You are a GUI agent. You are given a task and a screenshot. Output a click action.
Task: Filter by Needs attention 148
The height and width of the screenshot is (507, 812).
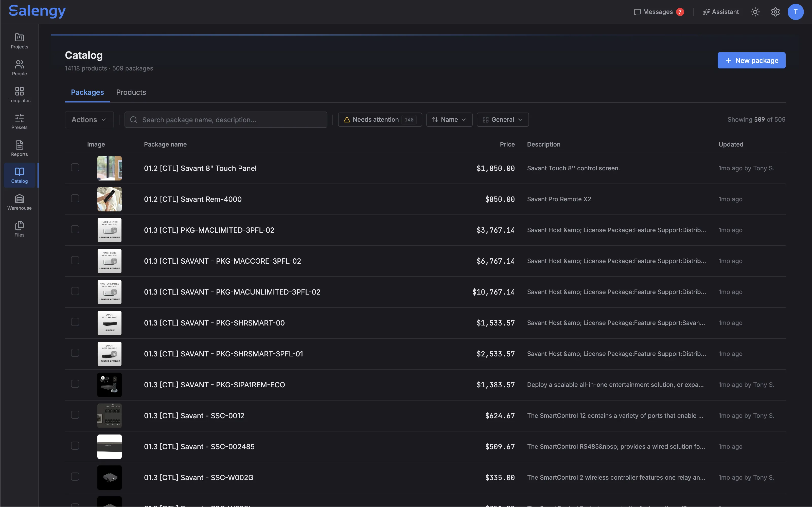click(380, 120)
